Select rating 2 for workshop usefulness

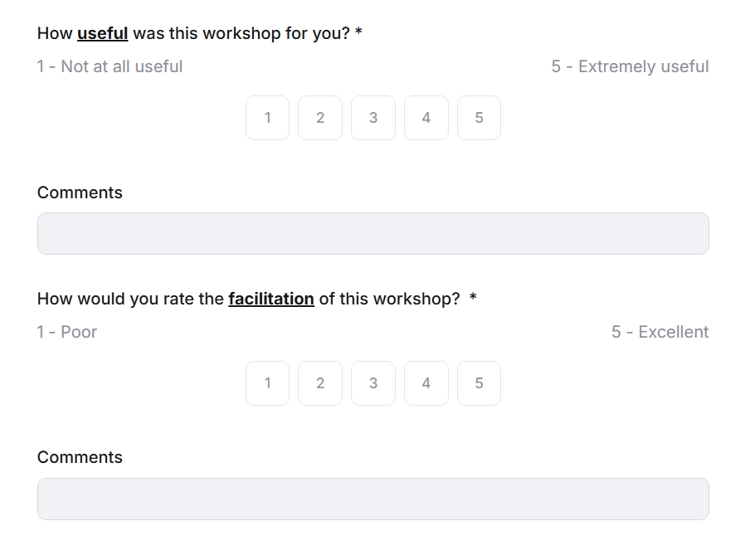320,118
